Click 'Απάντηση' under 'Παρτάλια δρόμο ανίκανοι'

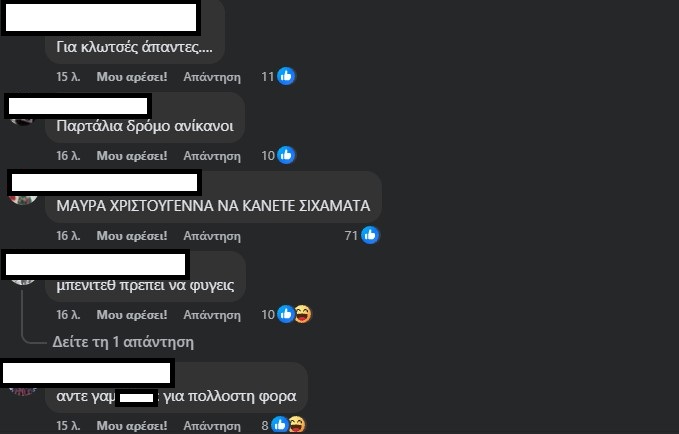(x=212, y=155)
